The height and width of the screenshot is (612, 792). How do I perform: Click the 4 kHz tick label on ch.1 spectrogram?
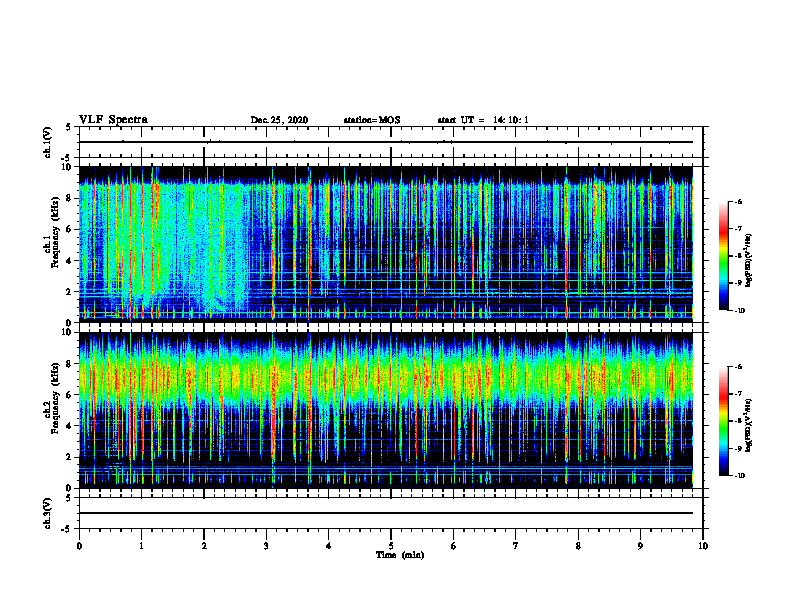click(70, 261)
